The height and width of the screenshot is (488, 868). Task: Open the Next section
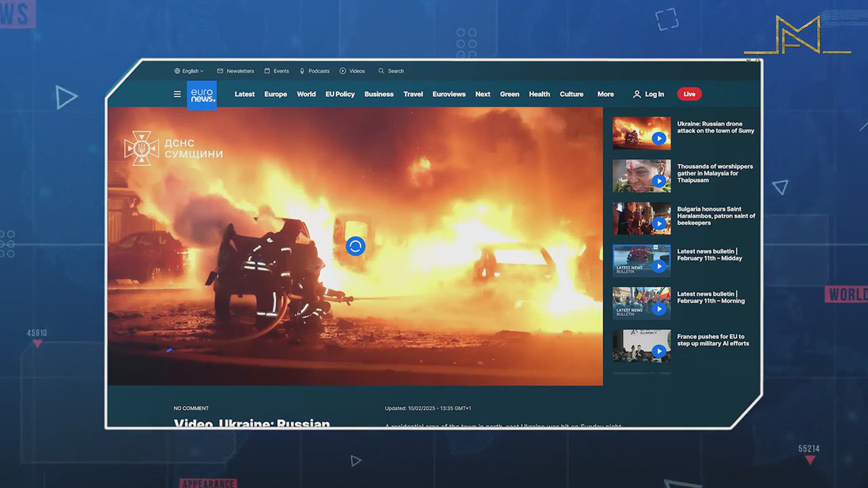coord(482,94)
